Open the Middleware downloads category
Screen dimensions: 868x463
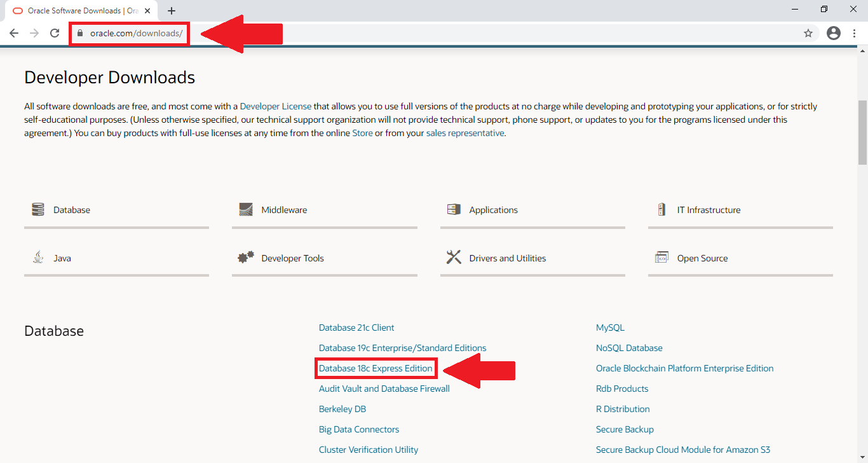(x=324, y=211)
